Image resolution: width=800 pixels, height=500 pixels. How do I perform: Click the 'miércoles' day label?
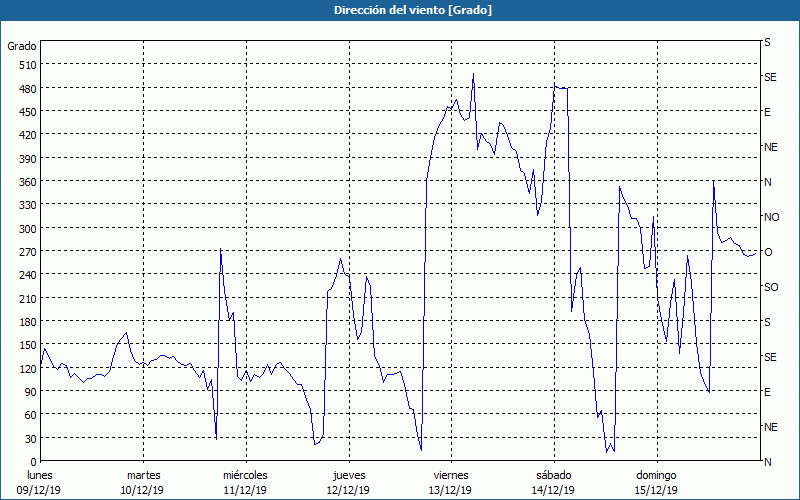pyautogui.click(x=245, y=475)
